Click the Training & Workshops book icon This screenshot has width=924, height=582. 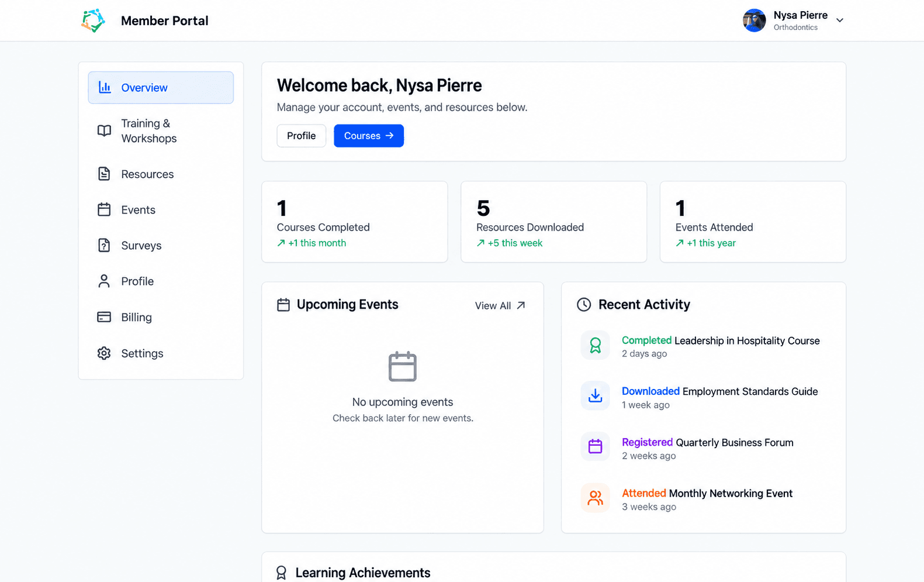click(x=104, y=130)
